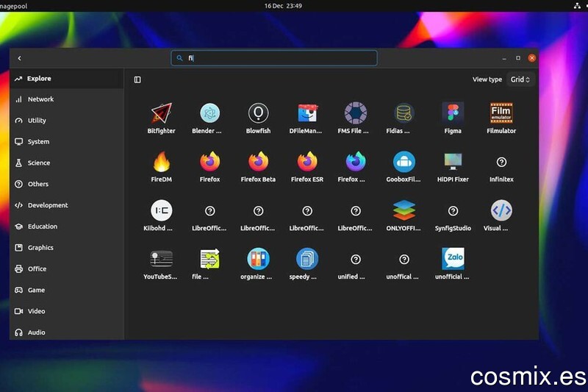Select the Explore category
This screenshot has height=392, width=588.
pyautogui.click(x=67, y=79)
